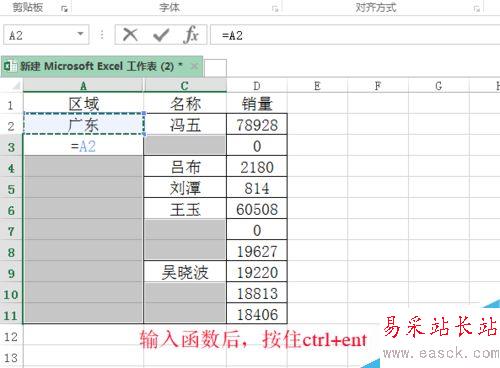Open the Clipboard group dialog launcher
Viewport: 500px width, 368px height.
pos(64,9)
